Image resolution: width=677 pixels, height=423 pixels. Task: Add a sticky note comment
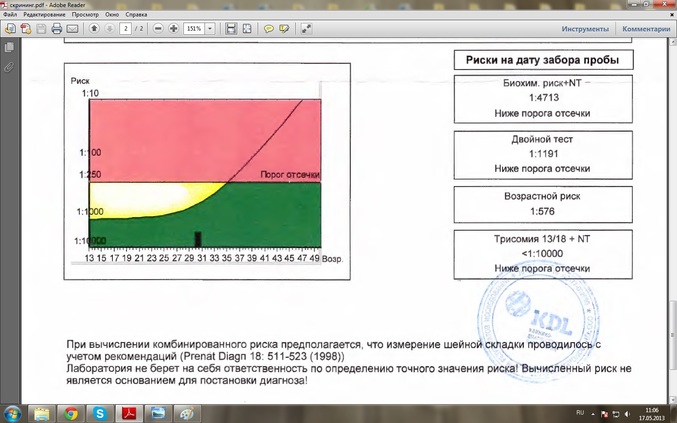[x=269, y=29]
